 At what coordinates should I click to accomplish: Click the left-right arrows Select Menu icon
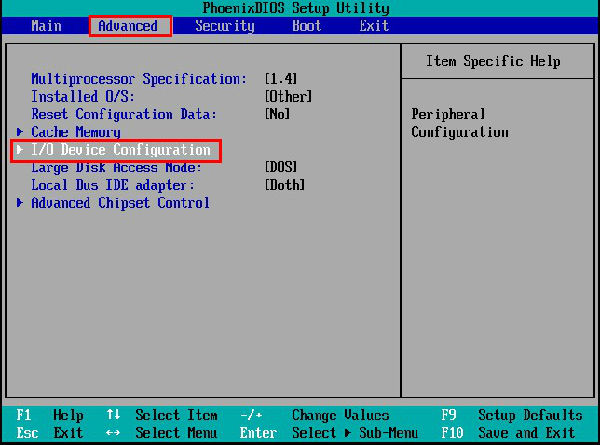[113, 433]
